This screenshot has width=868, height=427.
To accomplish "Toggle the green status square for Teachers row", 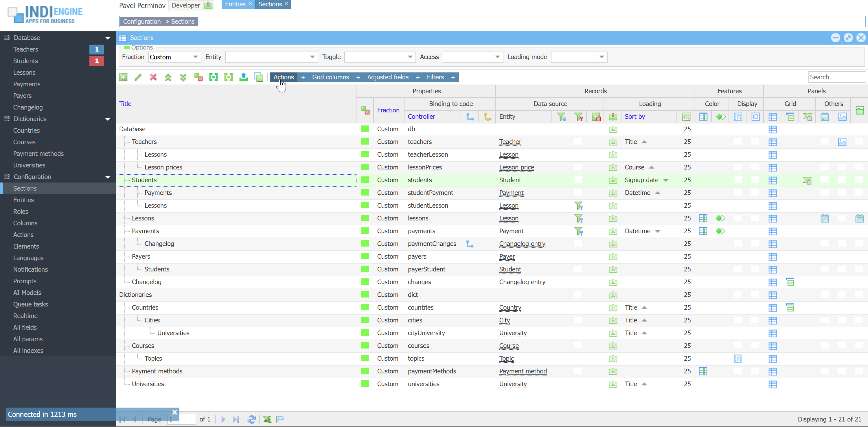I will (365, 142).
